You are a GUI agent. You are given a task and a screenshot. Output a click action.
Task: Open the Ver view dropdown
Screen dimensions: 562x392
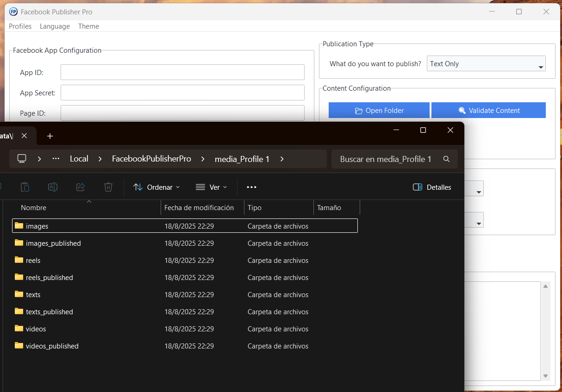pyautogui.click(x=212, y=187)
